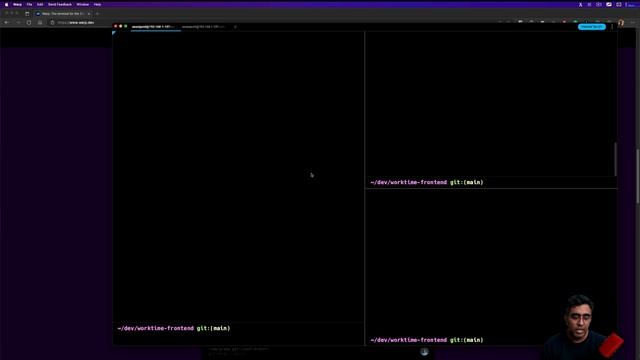This screenshot has height=360, width=640.
Task: Close the Warp website browser tab
Action: point(89,13)
